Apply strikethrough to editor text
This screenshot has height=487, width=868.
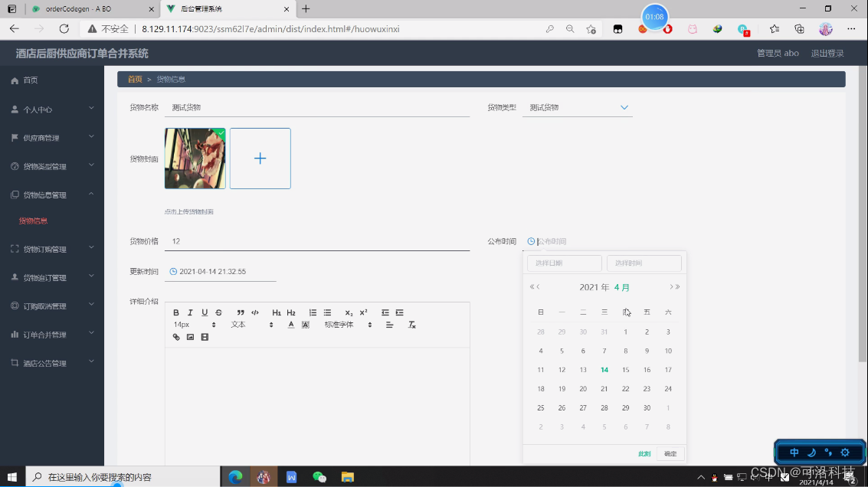pyautogui.click(x=218, y=313)
